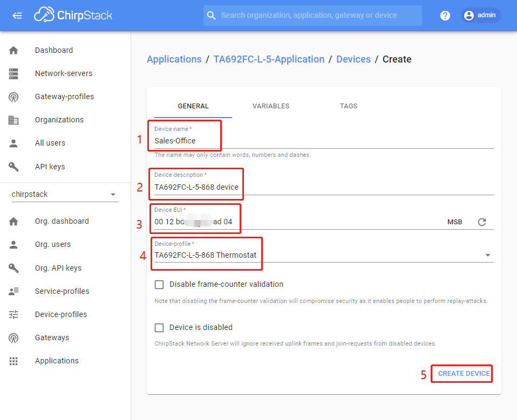Open All users page
The width and height of the screenshot is (517, 420).
(x=50, y=143)
